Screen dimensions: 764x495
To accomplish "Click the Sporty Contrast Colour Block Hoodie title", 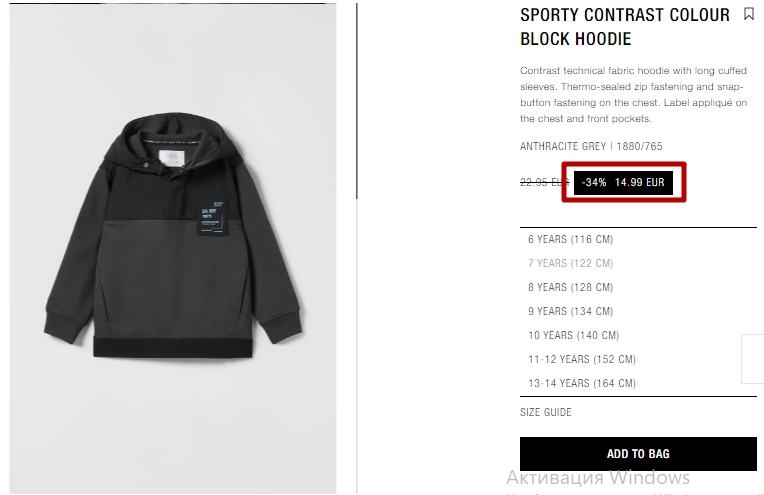I will click(625, 27).
